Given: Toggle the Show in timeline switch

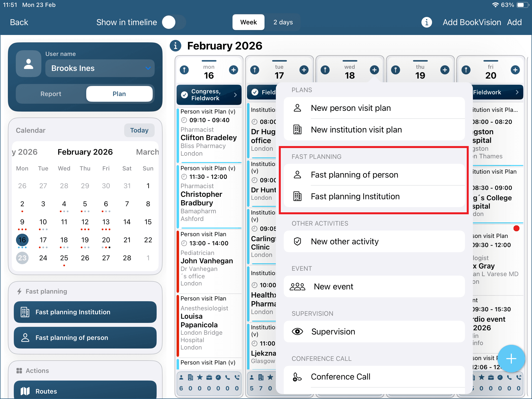Looking at the screenshot, I should click(174, 22).
